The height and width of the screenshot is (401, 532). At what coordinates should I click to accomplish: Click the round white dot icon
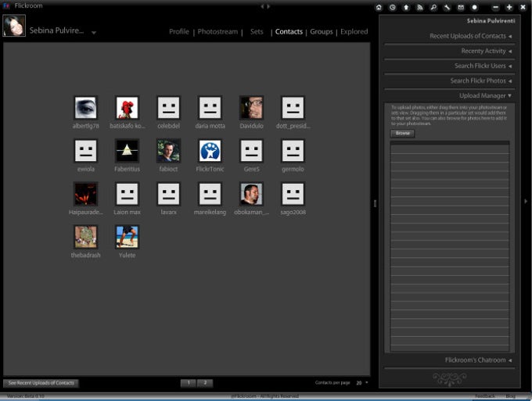(474, 7)
